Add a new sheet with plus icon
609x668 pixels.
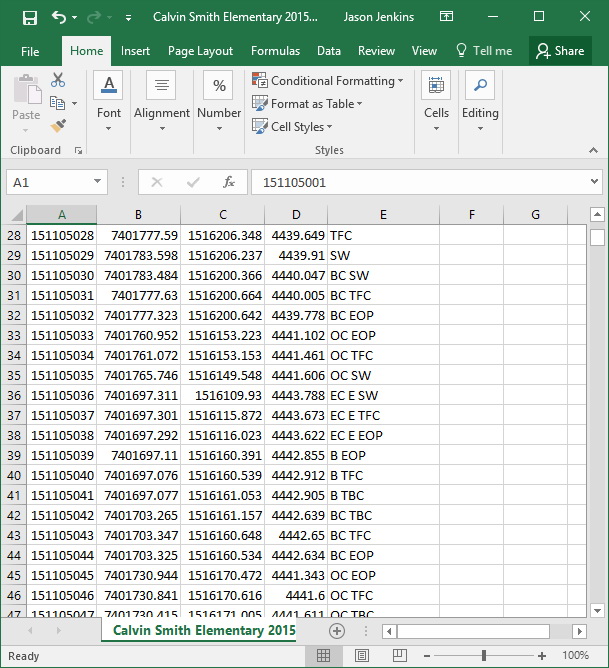pos(337,631)
